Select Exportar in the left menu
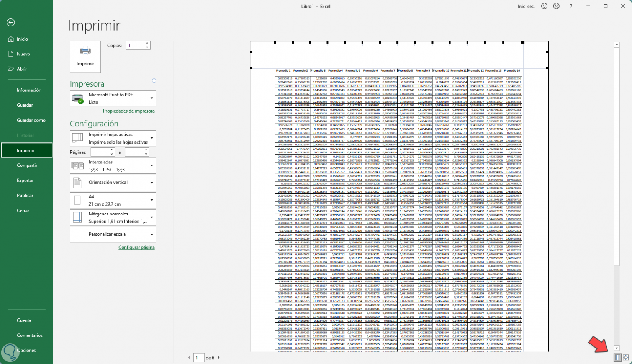 [25, 180]
